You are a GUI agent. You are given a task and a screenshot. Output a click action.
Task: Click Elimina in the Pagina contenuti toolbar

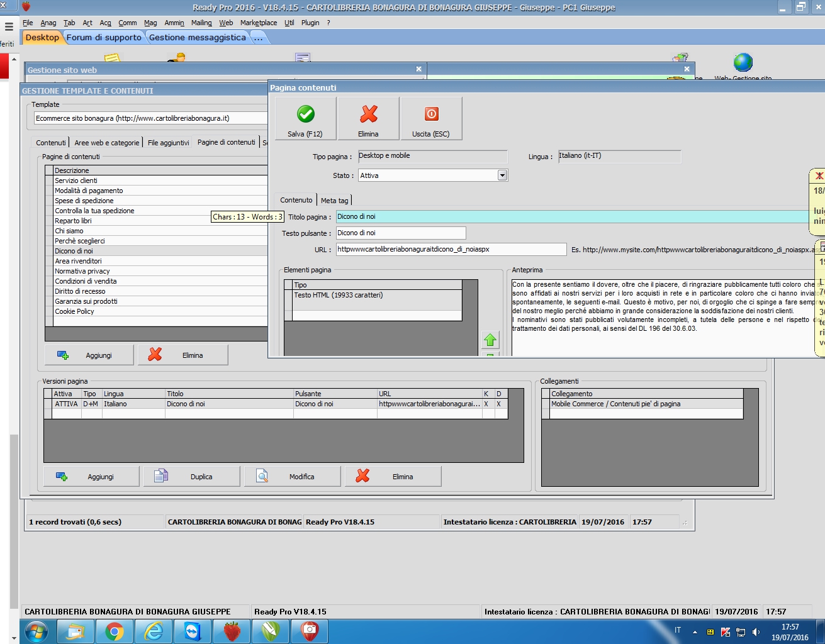pyautogui.click(x=369, y=118)
